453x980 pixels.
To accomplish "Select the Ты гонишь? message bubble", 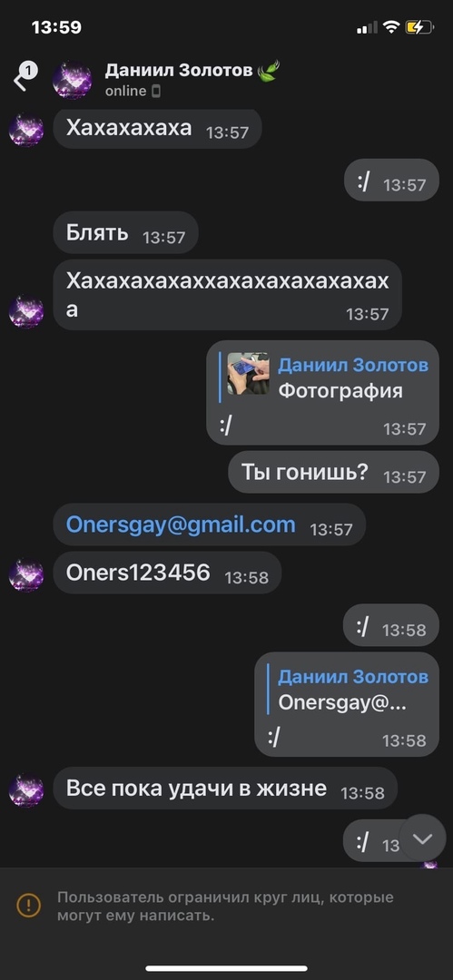I will [x=333, y=472].
